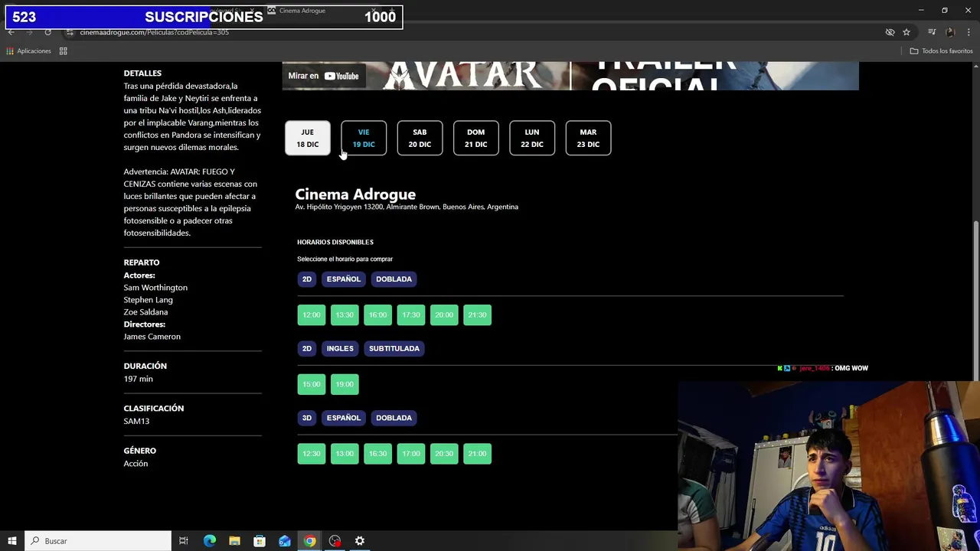Choose the 21:00 3D showtime
The image size is (980, 551).
point(477,454)
